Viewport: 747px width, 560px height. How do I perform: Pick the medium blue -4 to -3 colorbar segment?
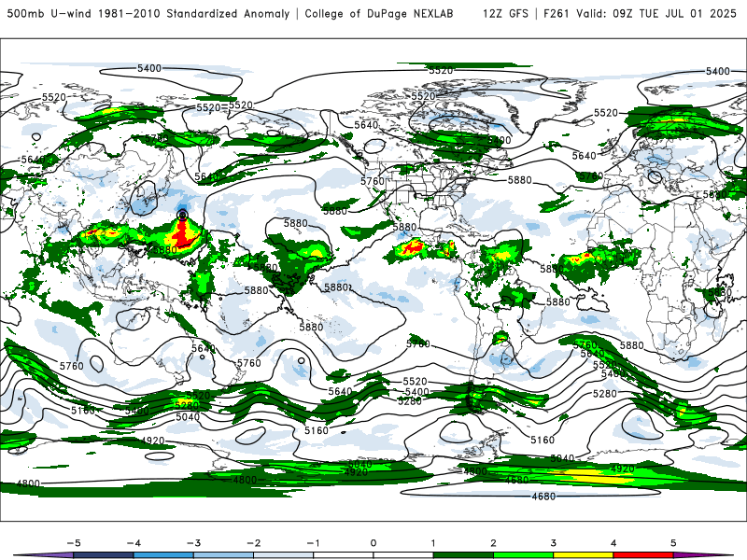click(x=163, y=555)
